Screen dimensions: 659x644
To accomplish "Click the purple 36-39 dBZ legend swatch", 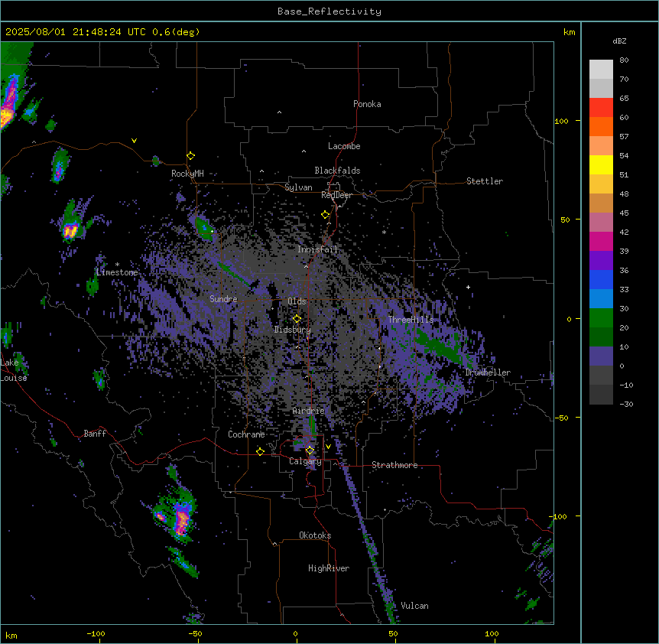I will (601, 260).
